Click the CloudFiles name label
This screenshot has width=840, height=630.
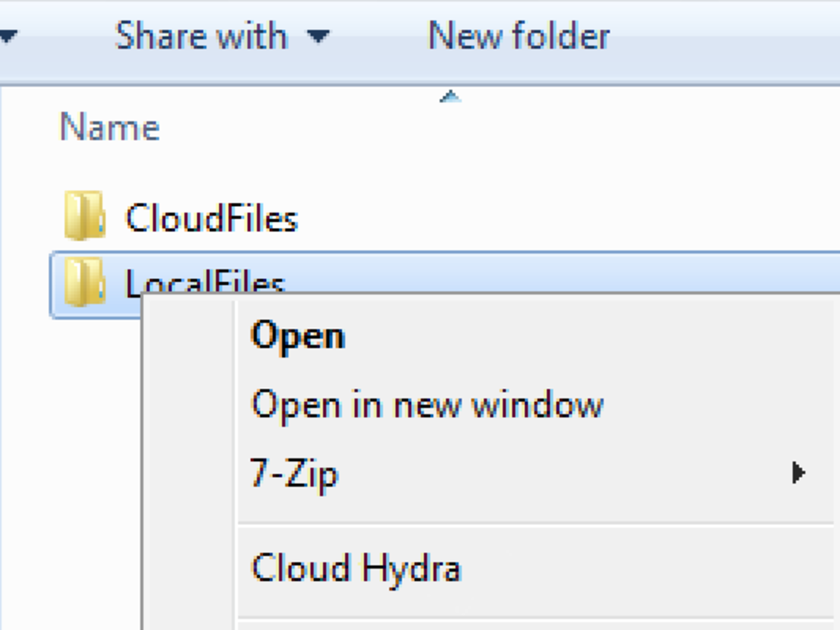pos(212,217)
